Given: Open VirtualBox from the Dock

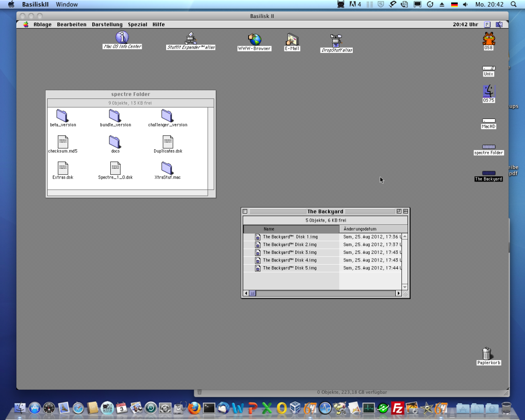Looking at the screenshot, I should coord(295,408).
